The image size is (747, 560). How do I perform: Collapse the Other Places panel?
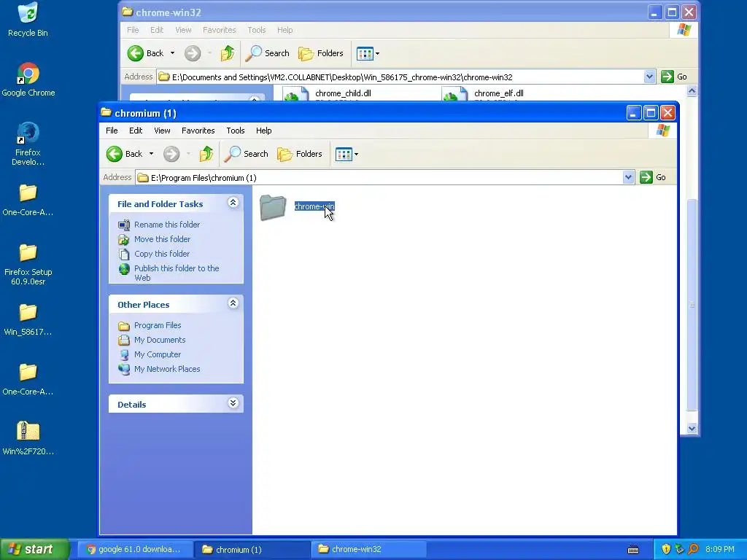(x=233, y=303)
